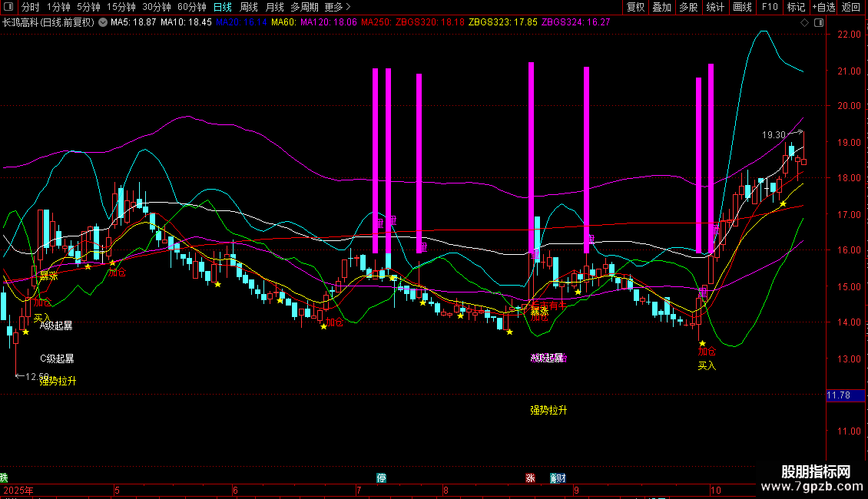
Task: Click the 叠加 overlay button
Action: point(661,8)
